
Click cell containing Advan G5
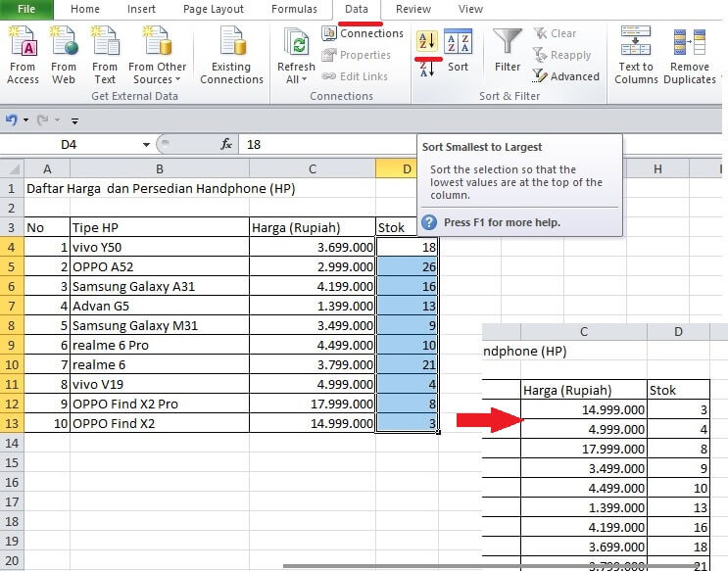pyautogui.click(x=160, y=306)
